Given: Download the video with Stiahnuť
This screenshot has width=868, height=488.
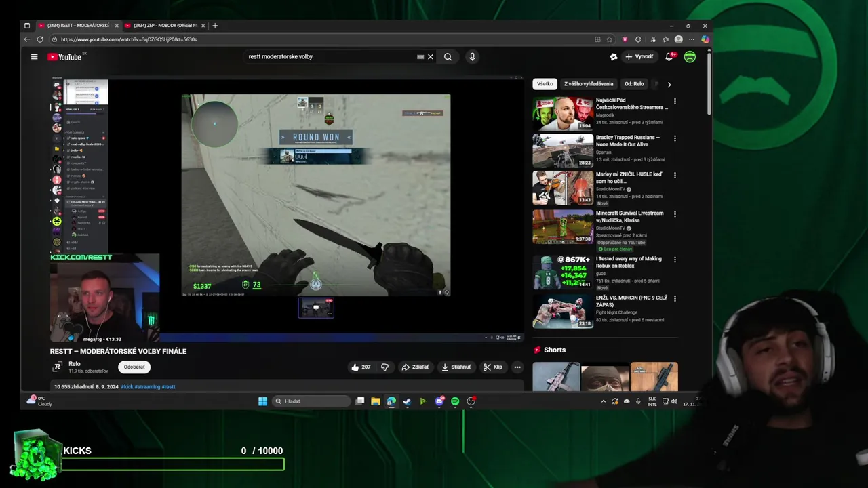Looking at the screenshot, I should (456, 367).
